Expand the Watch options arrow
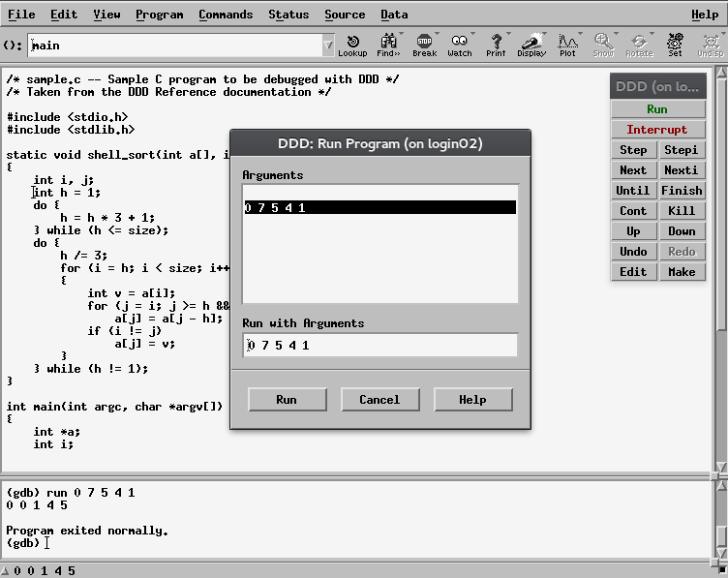Image resolution: width=728 pixels, height=578 pixels. pyautogui.click(x=472, y=34)
